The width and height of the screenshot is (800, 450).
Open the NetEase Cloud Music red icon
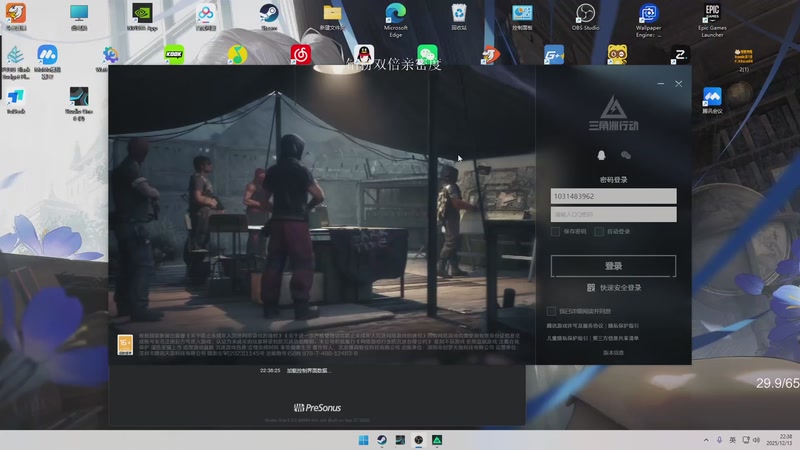coord(301,55)
